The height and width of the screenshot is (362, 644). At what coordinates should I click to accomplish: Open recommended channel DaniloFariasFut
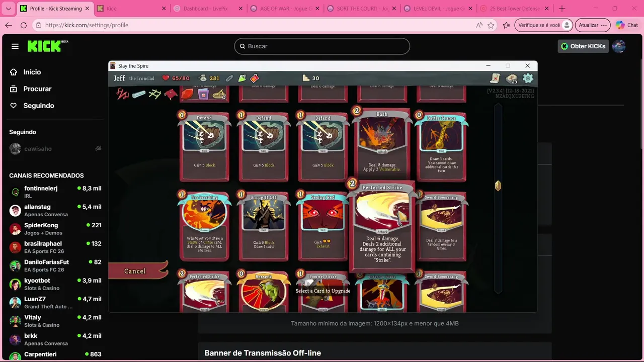(55, 265)
